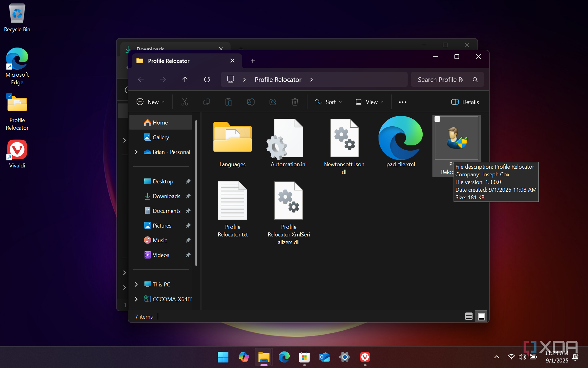This screenshot has width=588, height=368.
Task: Open the Copilot taskbar icon
Action: [243, 357]
